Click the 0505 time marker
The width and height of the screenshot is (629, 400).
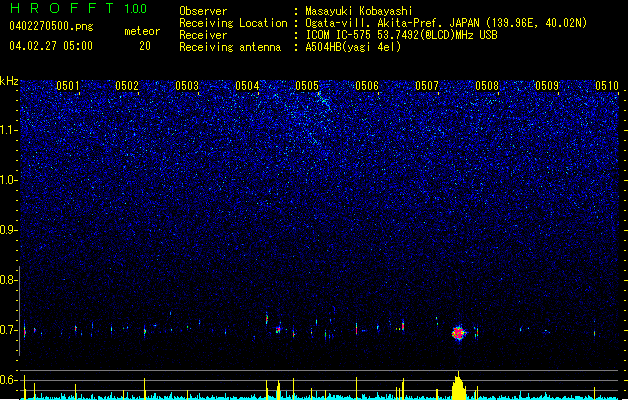pos(307,86)
